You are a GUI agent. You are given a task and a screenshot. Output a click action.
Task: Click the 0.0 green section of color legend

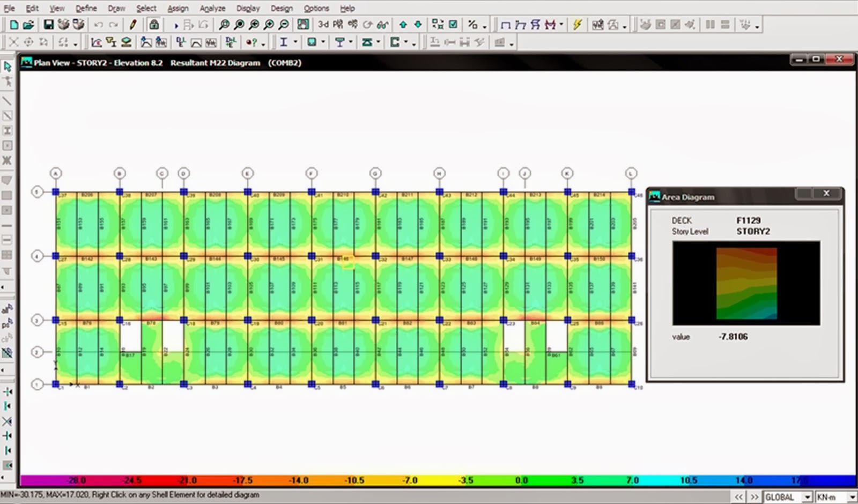pyautogui.click(x=521, y=480)
